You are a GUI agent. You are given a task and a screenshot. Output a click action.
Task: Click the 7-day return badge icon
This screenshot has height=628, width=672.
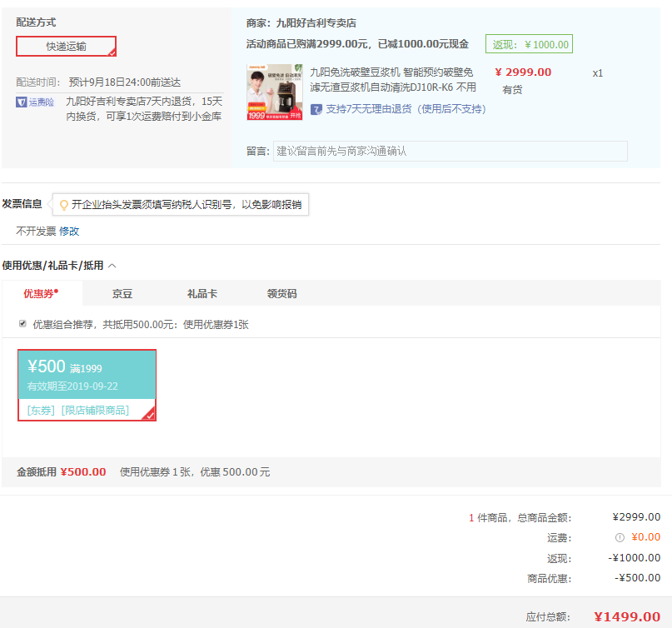pyautogui.click(x=316, y=109)
